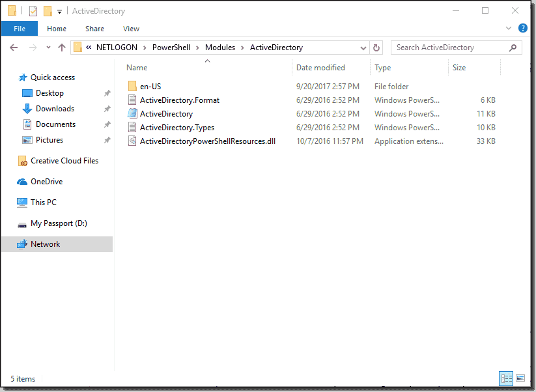Switch to the Home ribbon tab
This screenshot has height=392, width=536.
[x=57, y=29]
